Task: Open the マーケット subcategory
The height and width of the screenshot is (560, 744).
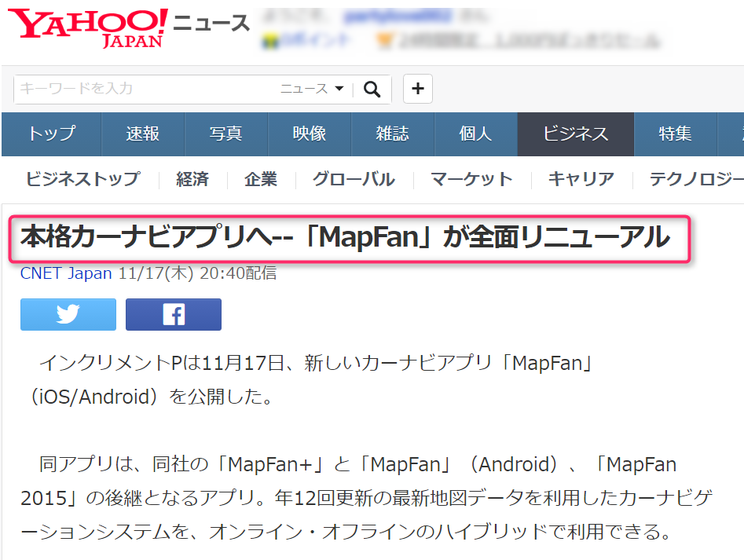Action: tap(471, 179)
